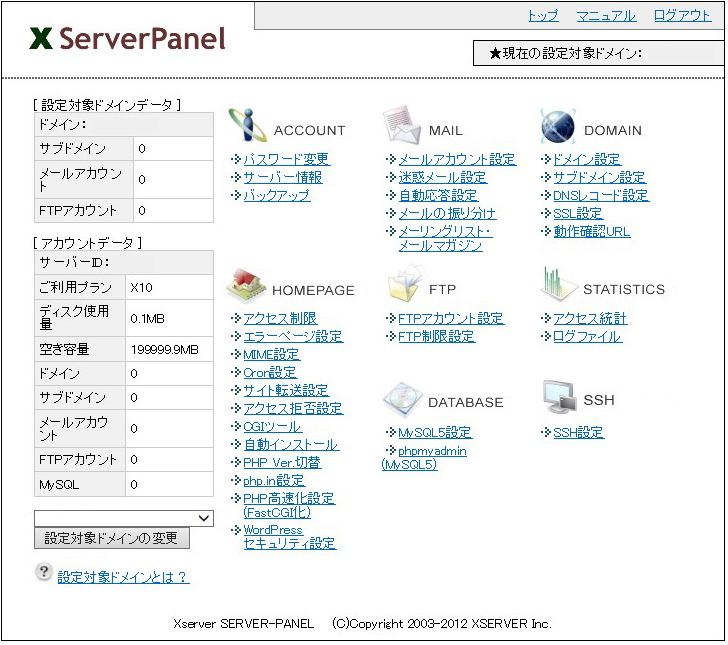The image size is (728, 645).
Task: Open the マニュアル navigation link
Action: 605,16
